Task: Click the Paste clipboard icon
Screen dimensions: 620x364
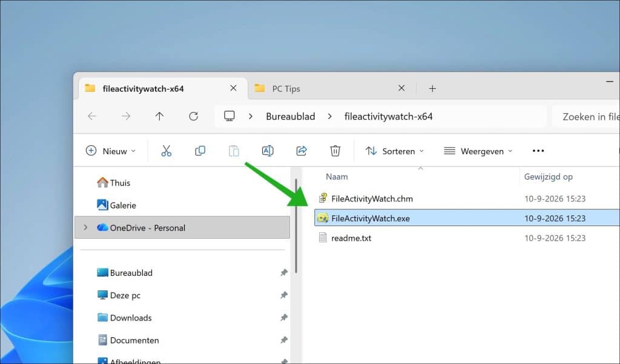Action: click(x=234, y=151)
